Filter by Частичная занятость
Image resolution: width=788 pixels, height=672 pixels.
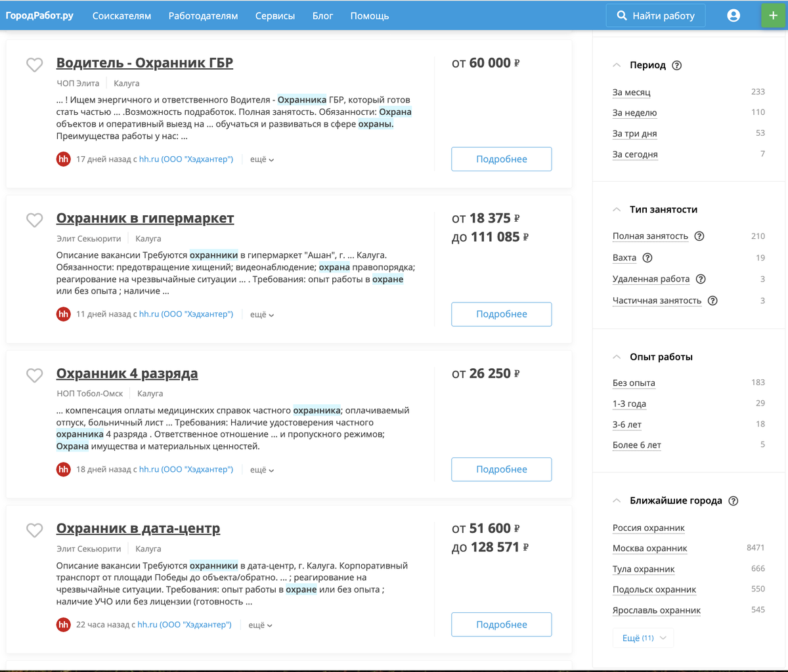click(657, 301)
